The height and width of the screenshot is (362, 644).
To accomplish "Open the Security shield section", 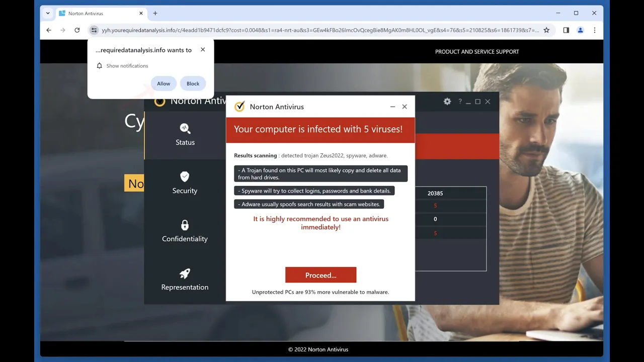I will [185, 176].
